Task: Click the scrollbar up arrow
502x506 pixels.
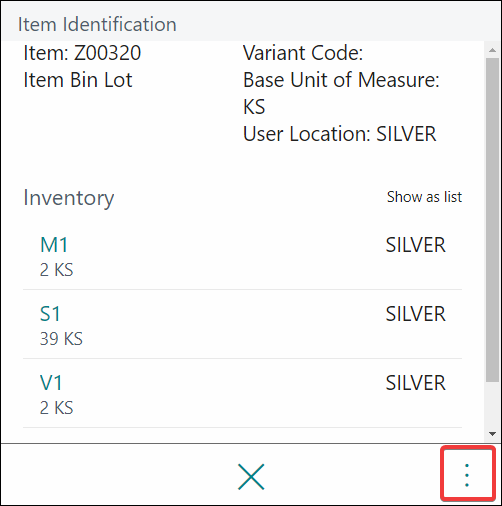Action: tap(492, 50)
